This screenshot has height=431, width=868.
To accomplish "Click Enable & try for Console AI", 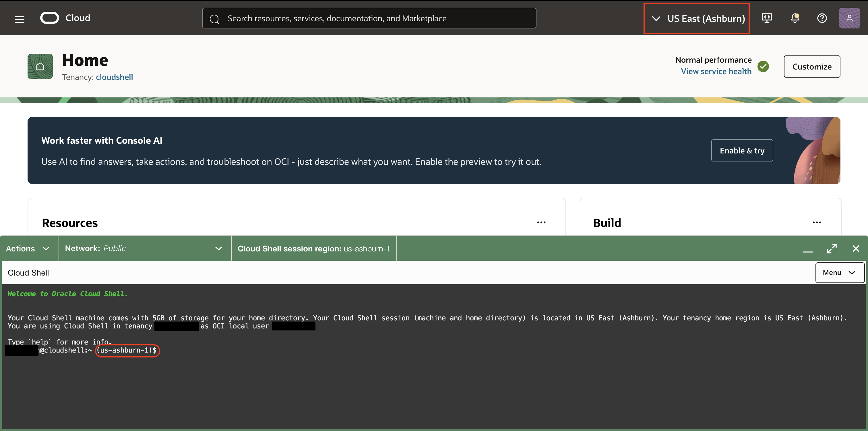I will [742, 150].
